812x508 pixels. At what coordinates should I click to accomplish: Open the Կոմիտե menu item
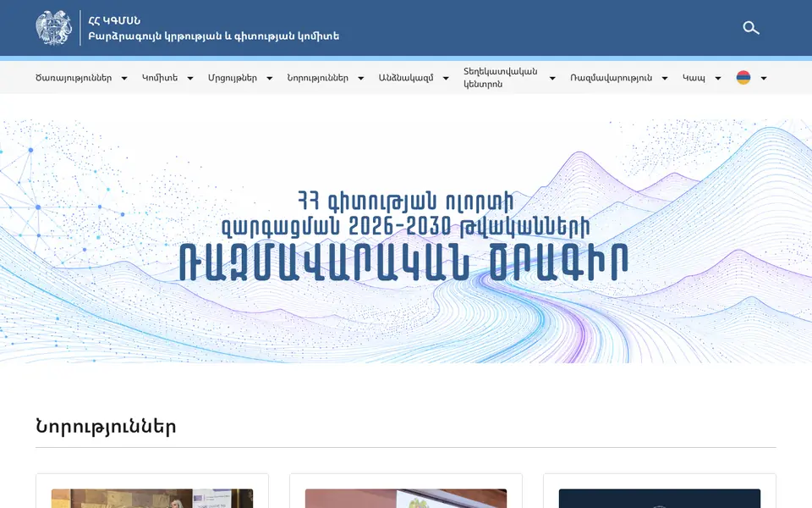coord(160,78)
